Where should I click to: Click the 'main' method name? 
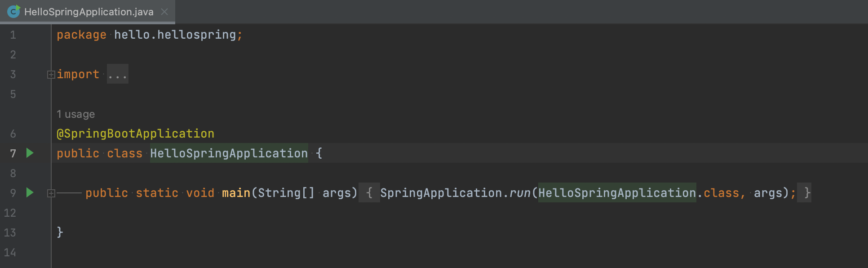[x=236, y=193]
